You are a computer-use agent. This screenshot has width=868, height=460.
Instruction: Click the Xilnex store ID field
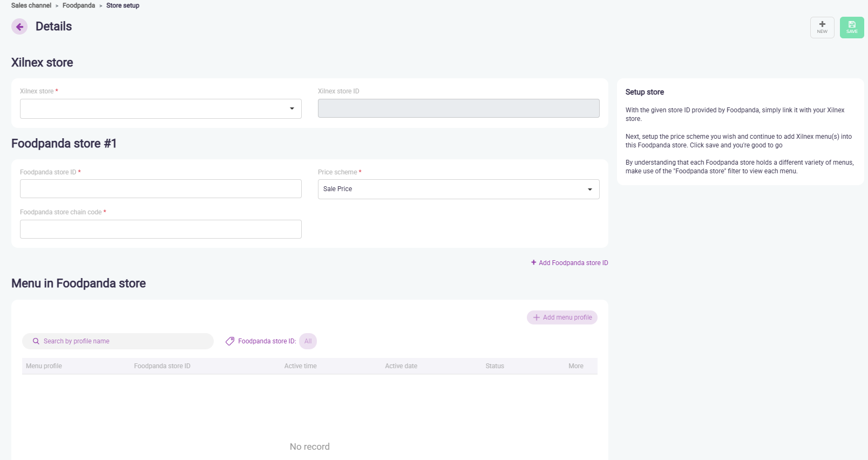click(x=458, y=109)
